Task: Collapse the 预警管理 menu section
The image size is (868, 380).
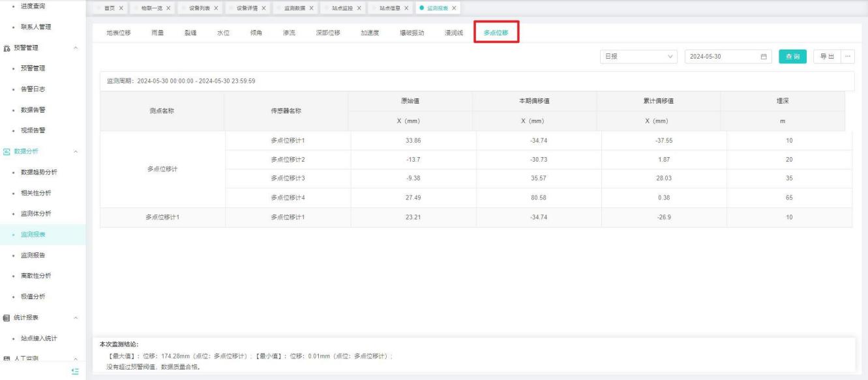Action: click(76, 48)
